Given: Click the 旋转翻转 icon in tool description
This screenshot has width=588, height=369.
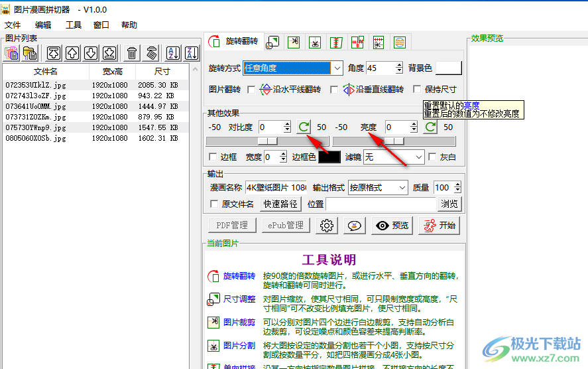Looking at the screenshot, I should [x=213, y=276].
